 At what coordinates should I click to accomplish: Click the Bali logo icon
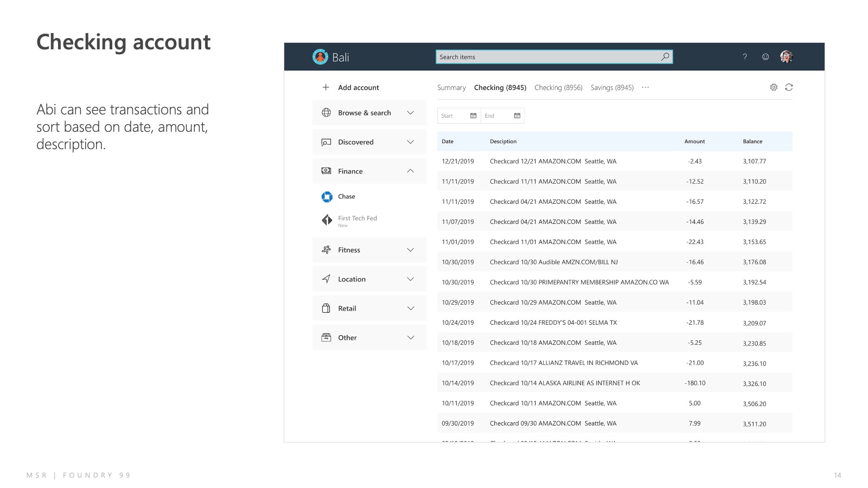320,57
